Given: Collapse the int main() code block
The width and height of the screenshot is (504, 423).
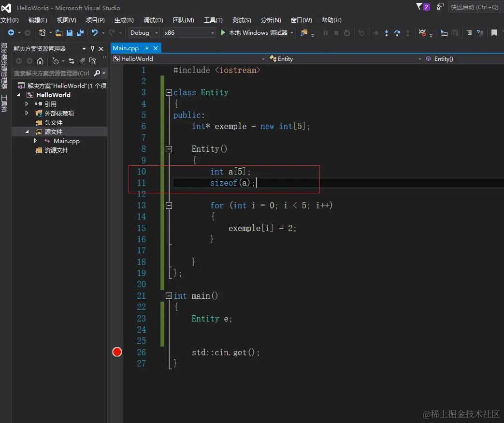Looking at the screenshot, I should coord(169,296).
